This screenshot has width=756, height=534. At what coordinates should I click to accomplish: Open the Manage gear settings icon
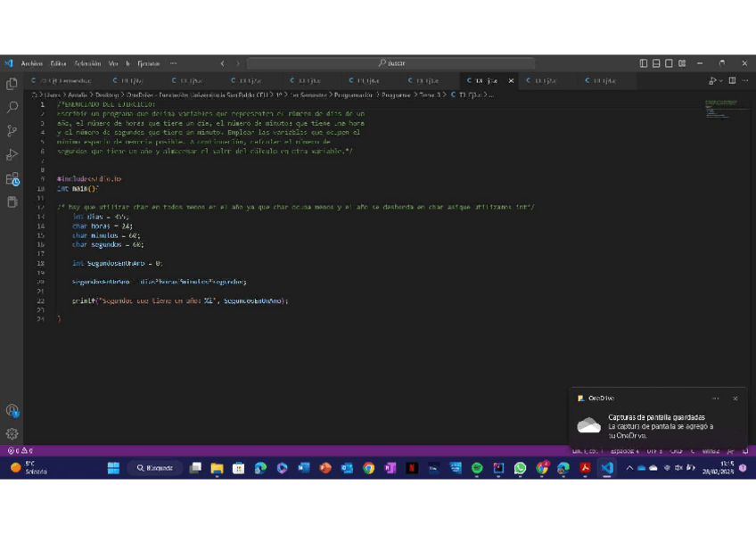[12, 434]
